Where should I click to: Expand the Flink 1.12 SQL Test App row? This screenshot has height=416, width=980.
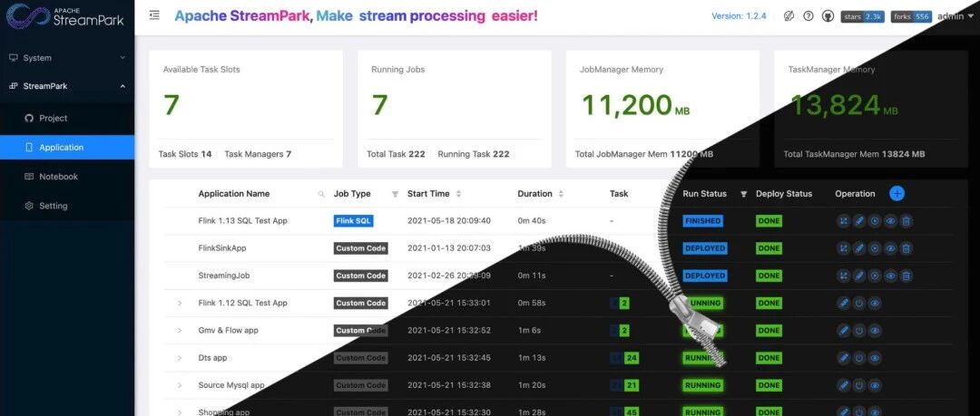(x=180, y=303)
